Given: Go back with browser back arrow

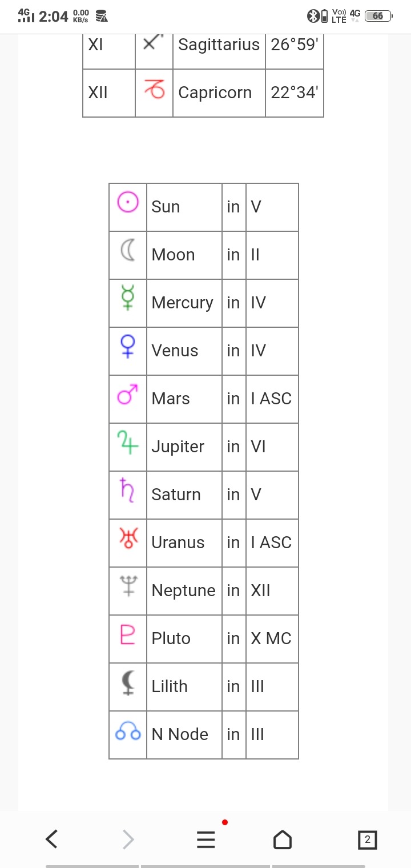Looking at the screenshot, I should (x=51, y=839).
